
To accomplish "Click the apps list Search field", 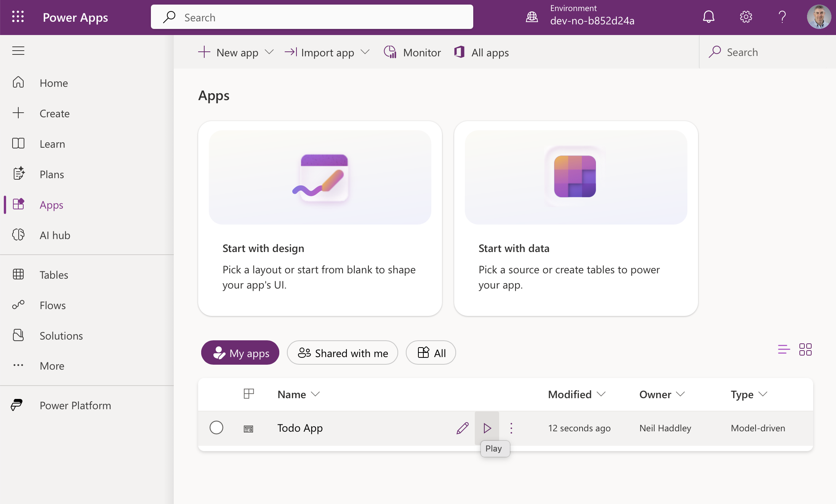I will point(768,52).
